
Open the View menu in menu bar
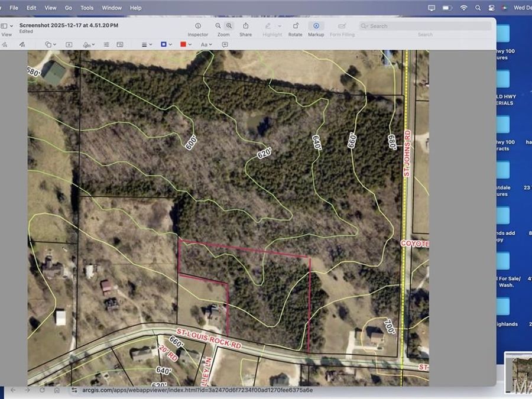50,8
